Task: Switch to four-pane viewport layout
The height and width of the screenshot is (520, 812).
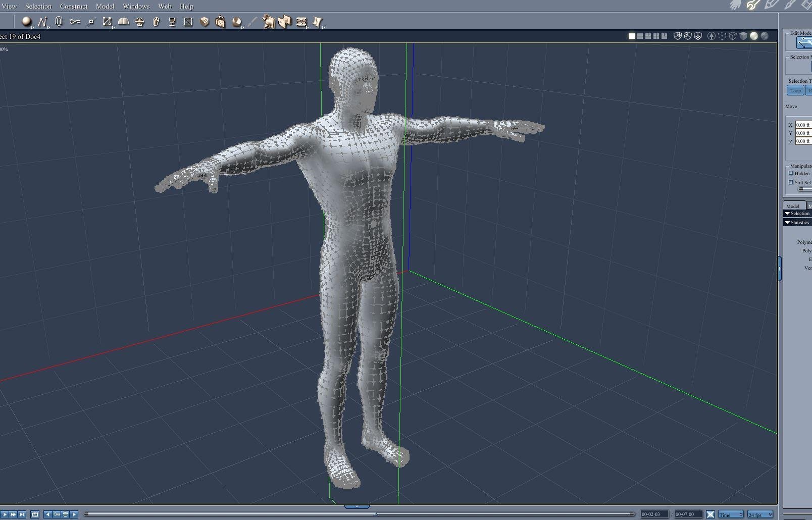Action: (x=656, y=36)
